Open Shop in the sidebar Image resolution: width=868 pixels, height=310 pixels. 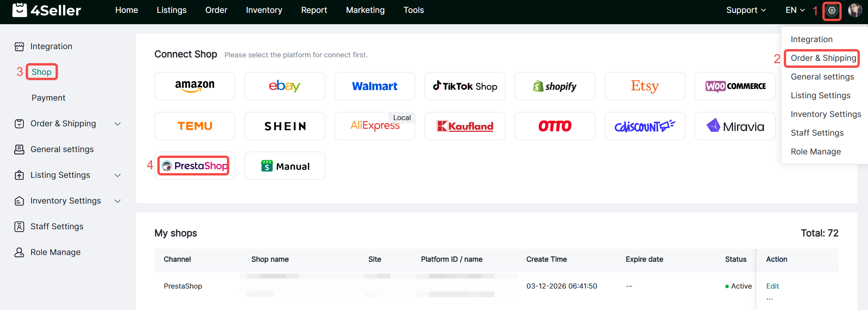[41, 72]
